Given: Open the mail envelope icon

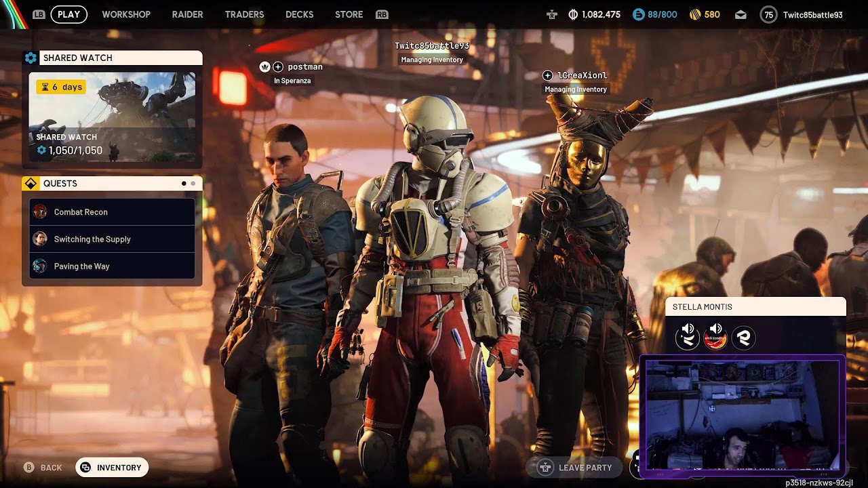Looking at the screenshot, I should 741,14.
